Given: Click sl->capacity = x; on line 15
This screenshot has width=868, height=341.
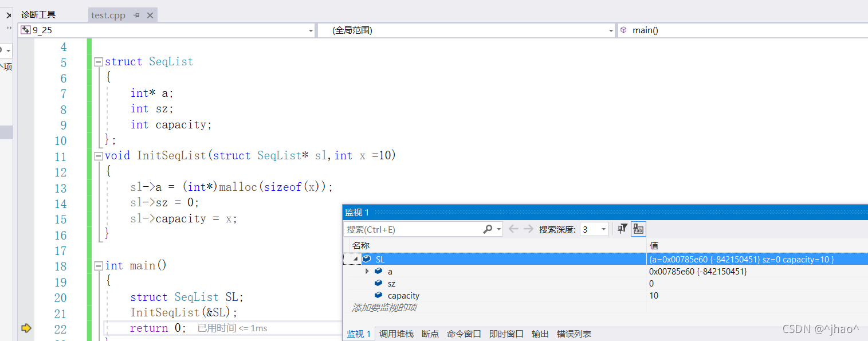Looking at the screenshot, I should click(x=183, y=218).
